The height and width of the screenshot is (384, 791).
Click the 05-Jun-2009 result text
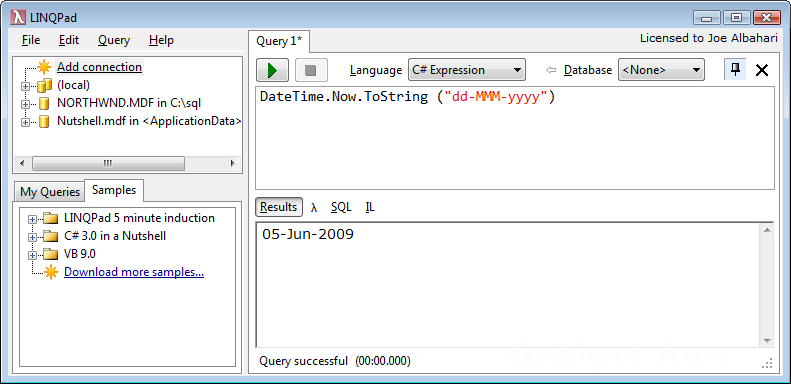308,234
